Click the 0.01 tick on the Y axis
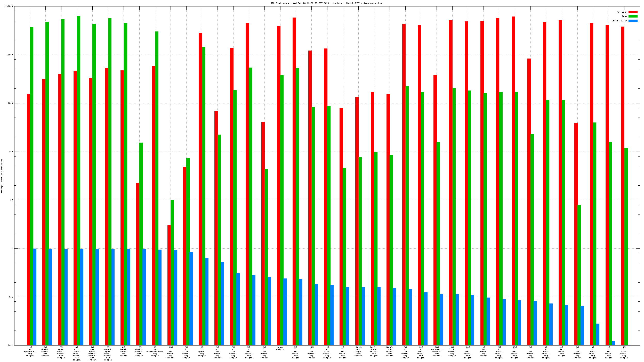 pos(10,345)
